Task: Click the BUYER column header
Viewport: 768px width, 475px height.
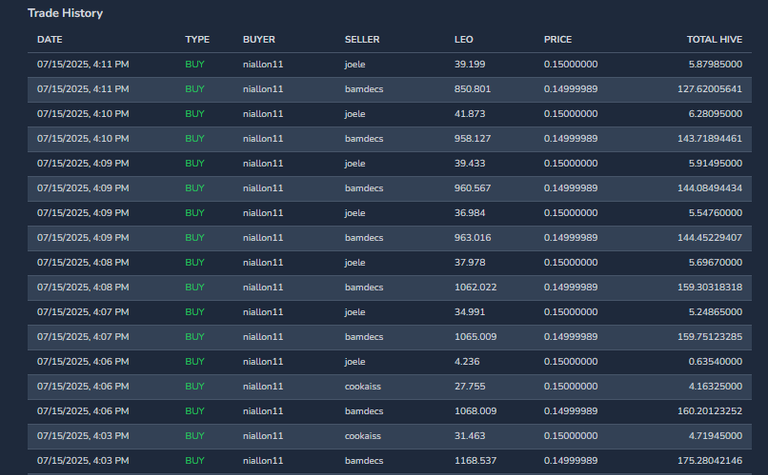Action: [259, 40]
